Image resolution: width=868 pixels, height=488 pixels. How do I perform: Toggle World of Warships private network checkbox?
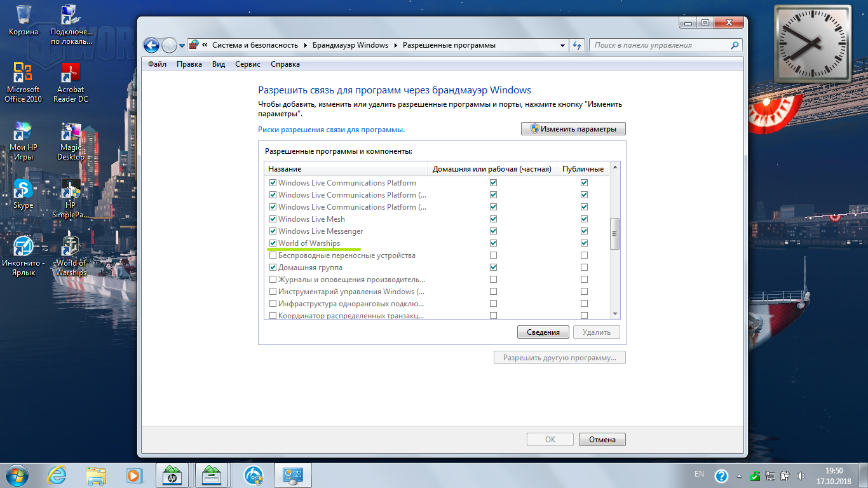(x=493, y=243)
